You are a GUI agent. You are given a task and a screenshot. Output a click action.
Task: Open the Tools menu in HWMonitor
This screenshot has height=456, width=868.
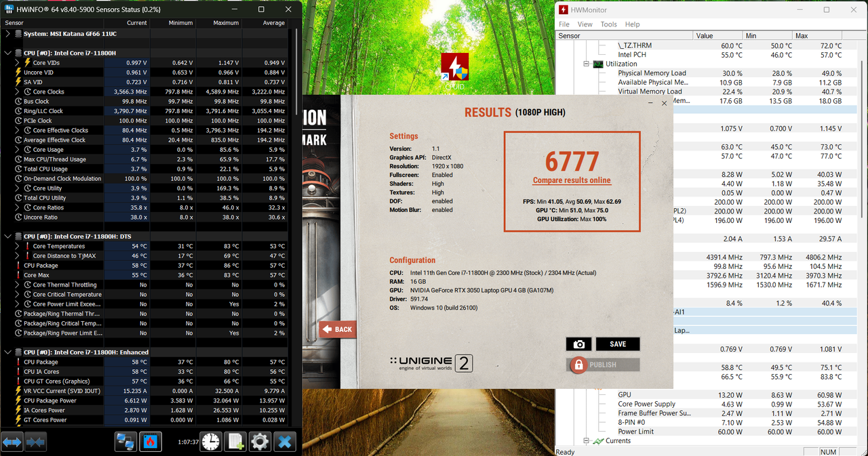point(609,24)
